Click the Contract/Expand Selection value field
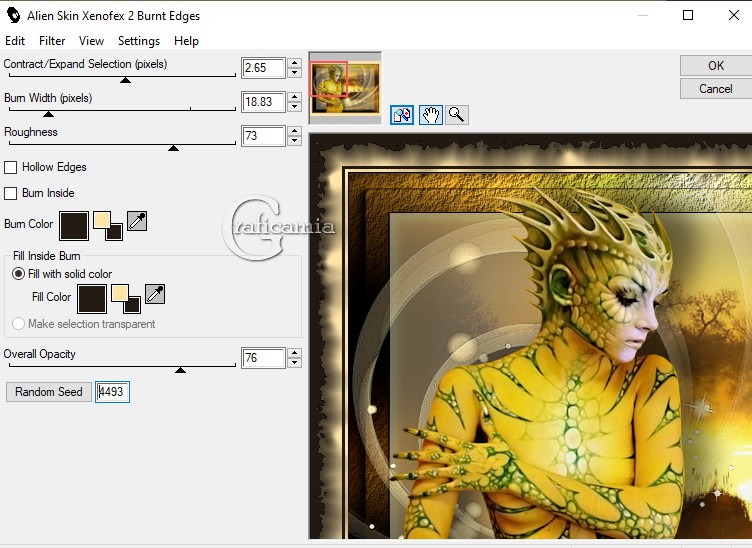This screenshot has width=752, height=548. tap(263, 68)
